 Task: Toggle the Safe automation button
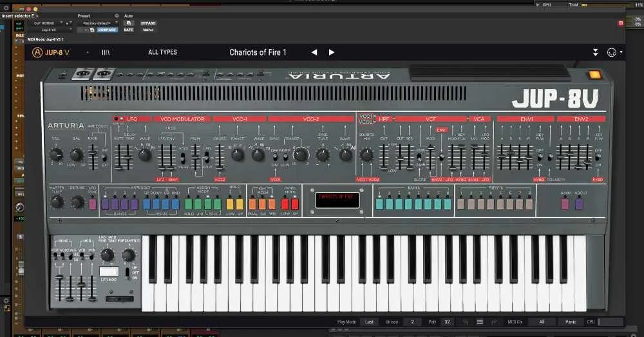tap(128, 30)
